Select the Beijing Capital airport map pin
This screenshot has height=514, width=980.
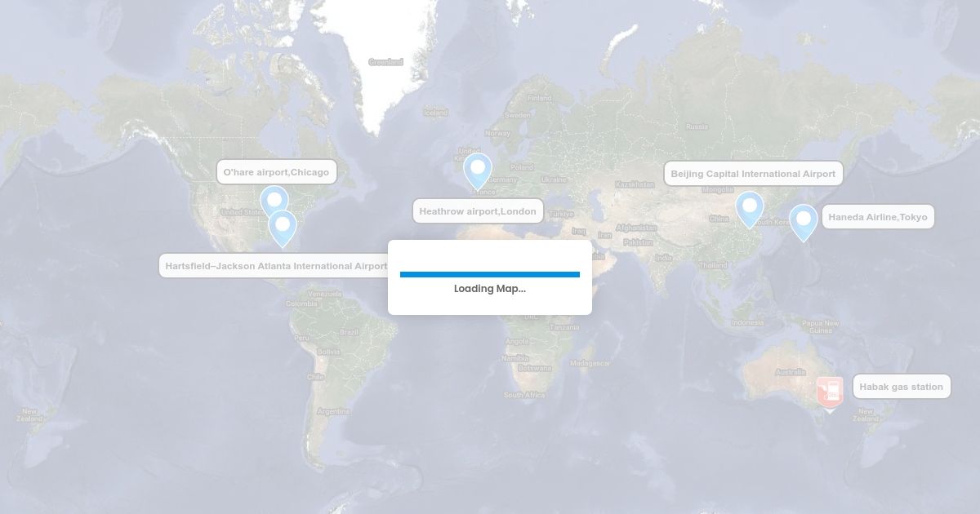pyautogui.click(x=750, y=209)
